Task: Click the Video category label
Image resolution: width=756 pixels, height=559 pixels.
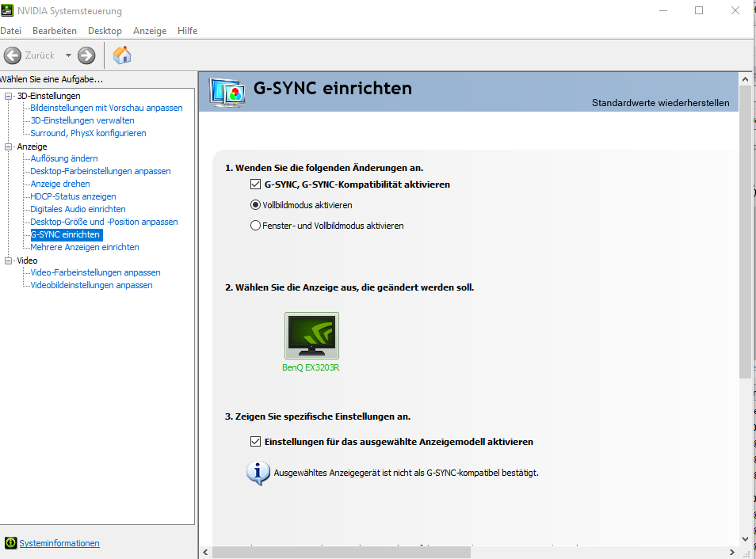Action: tap(27, 260)
